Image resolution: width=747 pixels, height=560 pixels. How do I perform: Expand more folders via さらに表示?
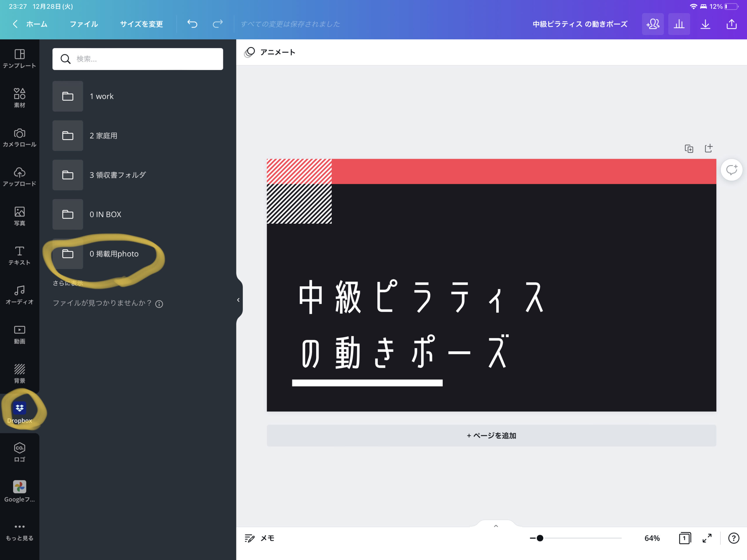tap(67, 283)
